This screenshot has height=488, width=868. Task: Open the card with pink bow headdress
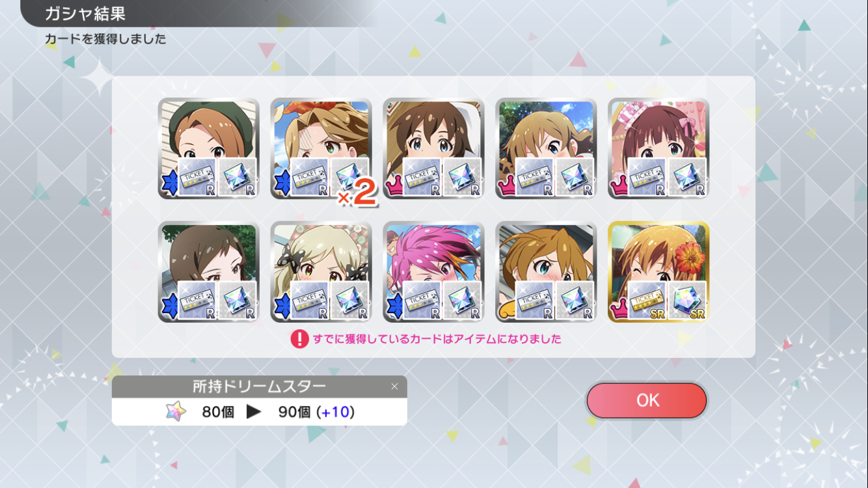tap(658, 148)
